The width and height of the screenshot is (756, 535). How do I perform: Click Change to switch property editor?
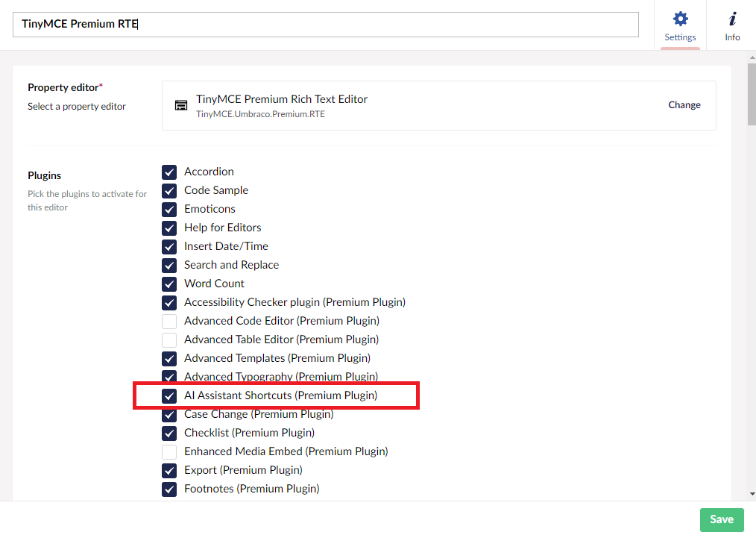click(x=684, y=104)
